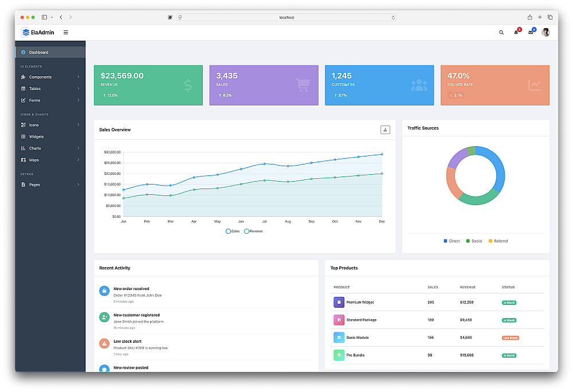573x392 pixels.
Task: Toggle the Revenue series in chart legend
Action: pyautogui.click(x=253, y=232)
